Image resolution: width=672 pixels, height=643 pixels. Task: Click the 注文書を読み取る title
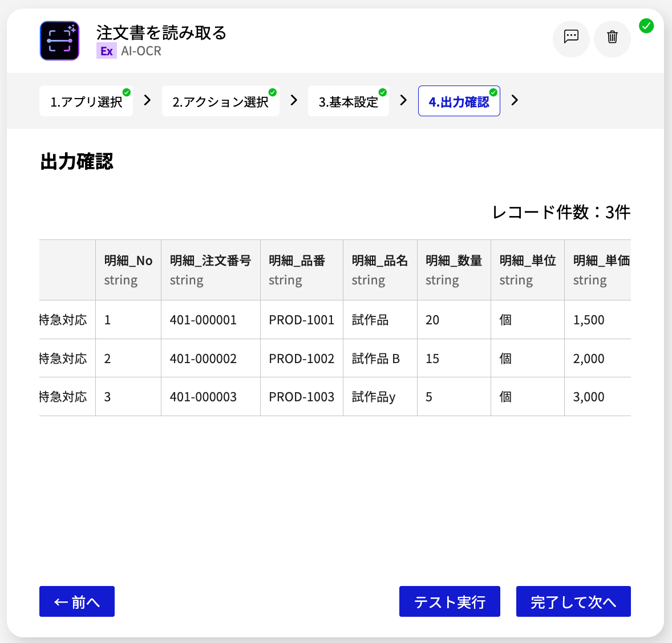pyautogui.click(x=161, y=32)
